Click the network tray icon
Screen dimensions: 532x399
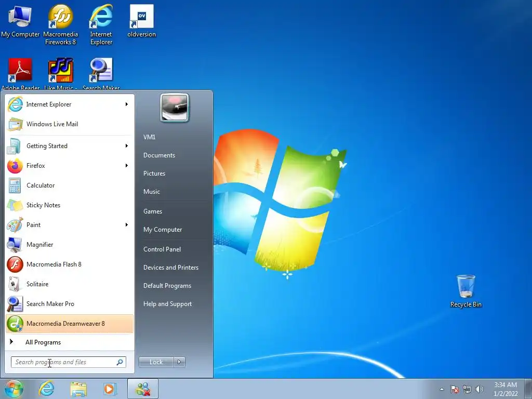click(467, 389)
